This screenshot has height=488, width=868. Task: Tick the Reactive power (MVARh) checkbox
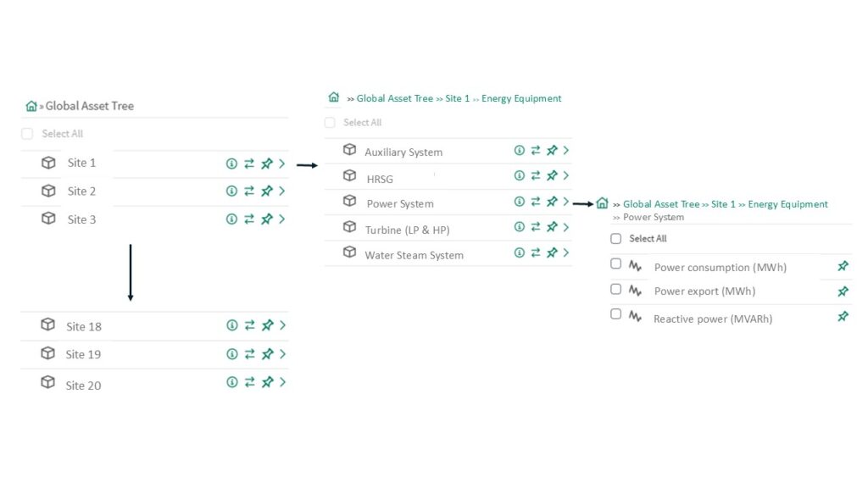click(616, 314)
